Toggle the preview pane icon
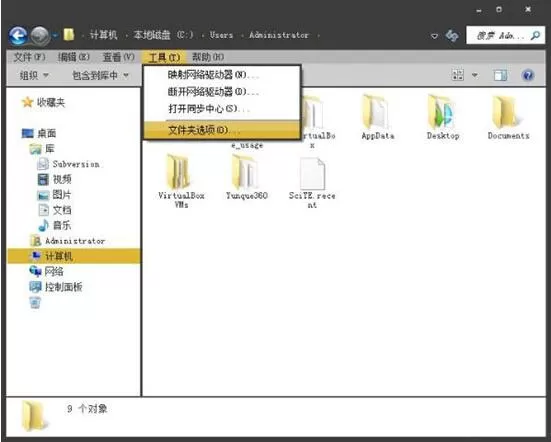This screenshot has height=442, width=551. click(500, 75)
